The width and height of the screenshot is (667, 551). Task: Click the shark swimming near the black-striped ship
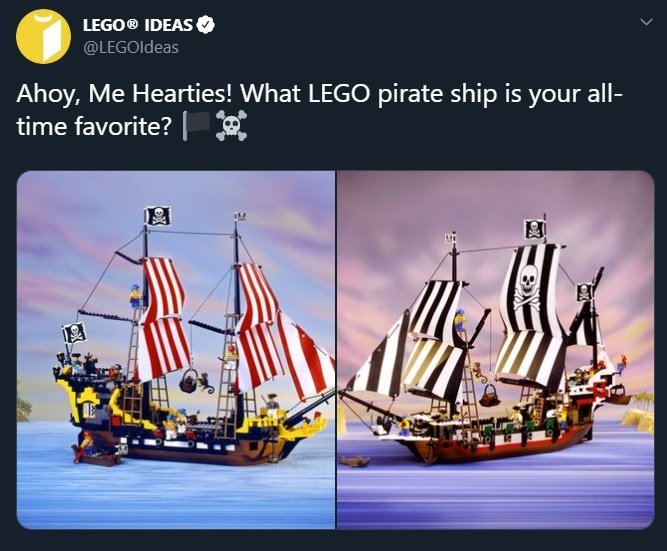354,460
